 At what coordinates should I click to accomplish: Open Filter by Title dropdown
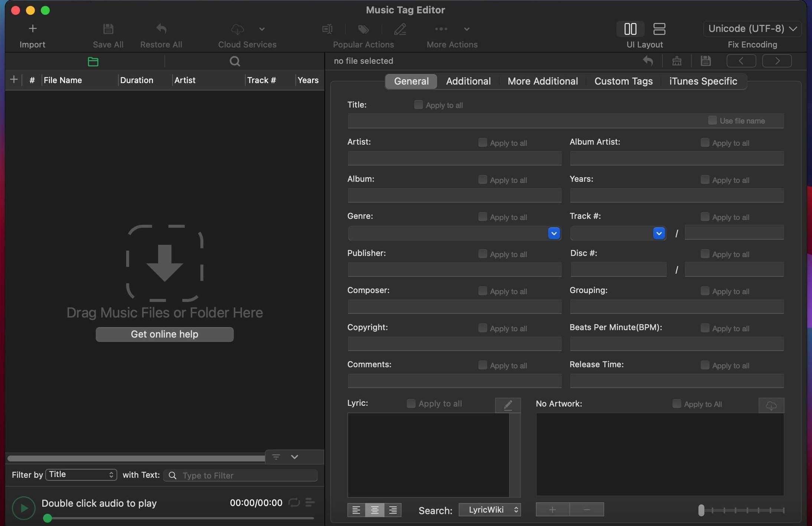tap(81, 474)
